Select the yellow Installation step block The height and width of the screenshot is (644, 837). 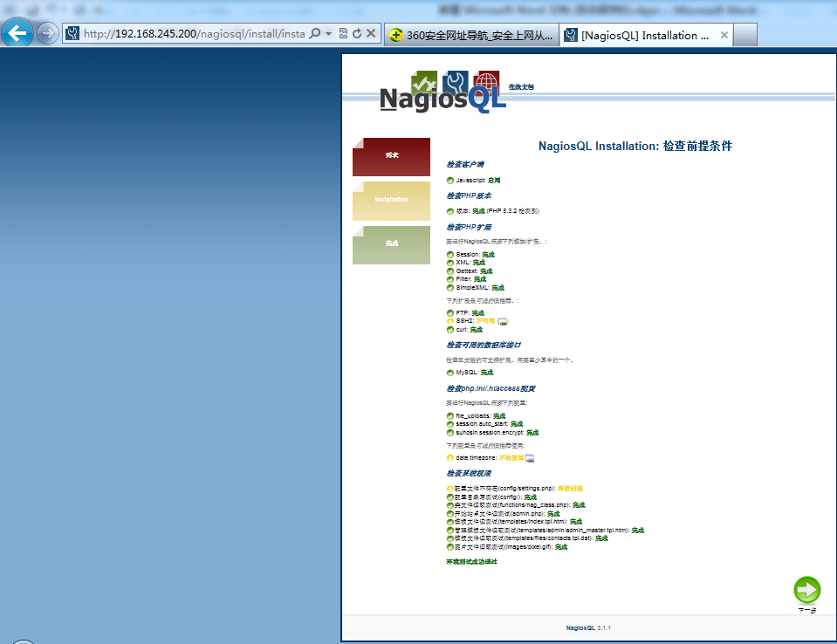point(391,201)
